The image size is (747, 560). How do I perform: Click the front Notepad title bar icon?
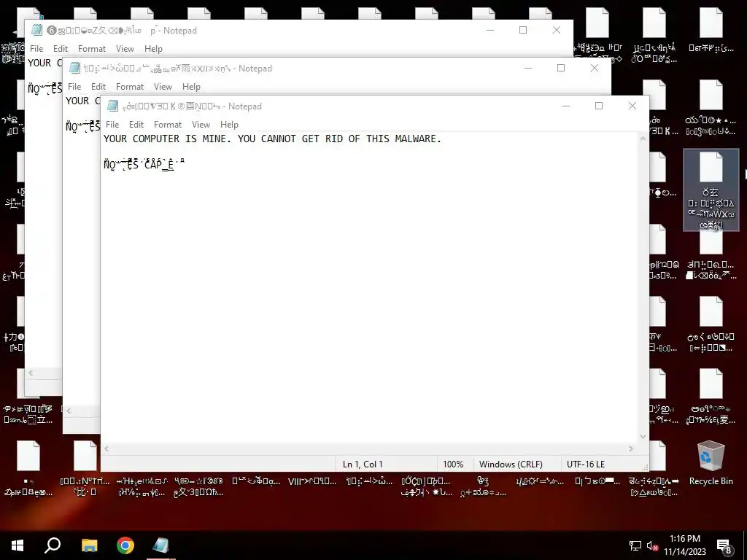tap(112, 106)
